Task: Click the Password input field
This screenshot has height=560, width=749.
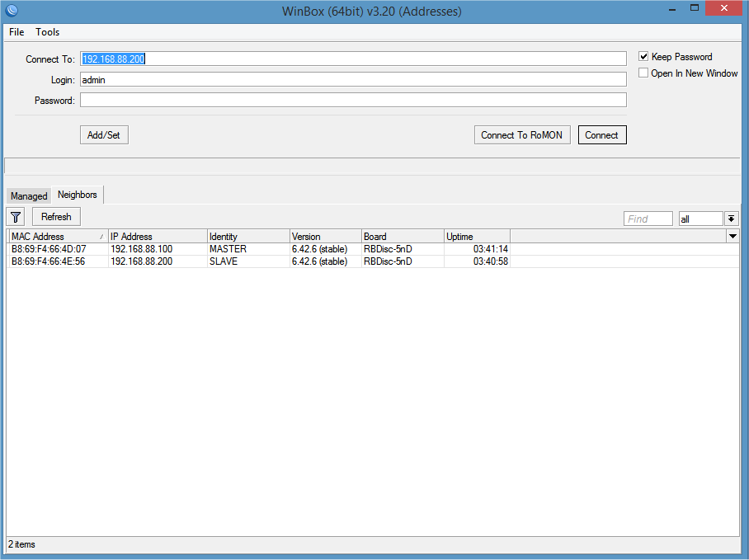Action: click(x=353, y=101)
